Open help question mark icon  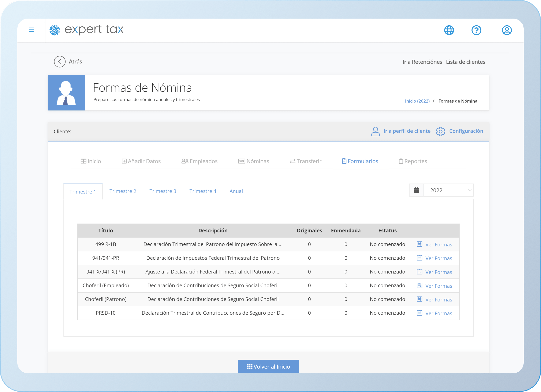476,30
